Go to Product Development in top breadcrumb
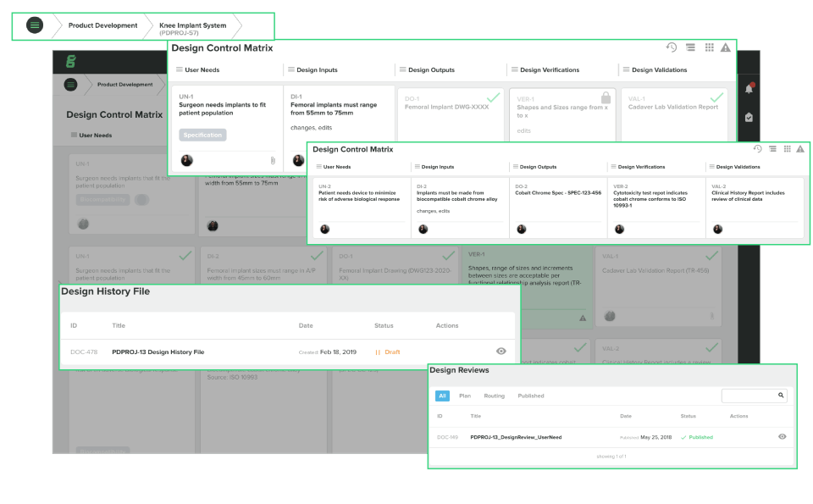The image size is (813, 504). click(102, 25)
